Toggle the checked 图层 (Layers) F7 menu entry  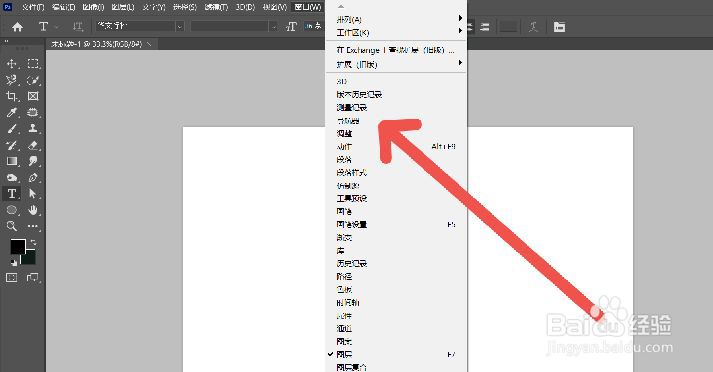point(396,354)
